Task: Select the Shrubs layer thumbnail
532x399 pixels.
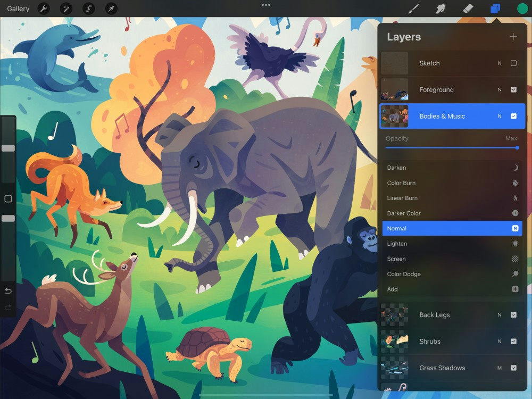Action: (x=394, y=342)
